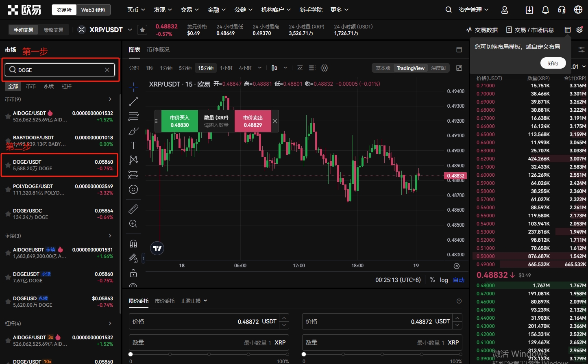The height and width of the screenshot is (364, 588).
Task: Switch to Web3 钱包
Action: point(93,10)
